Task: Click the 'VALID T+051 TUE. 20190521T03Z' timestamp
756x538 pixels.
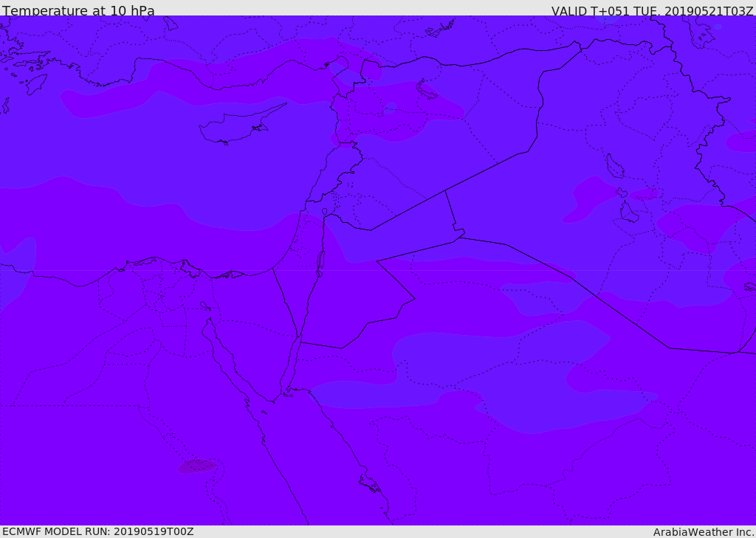Action: click(653, 10)
